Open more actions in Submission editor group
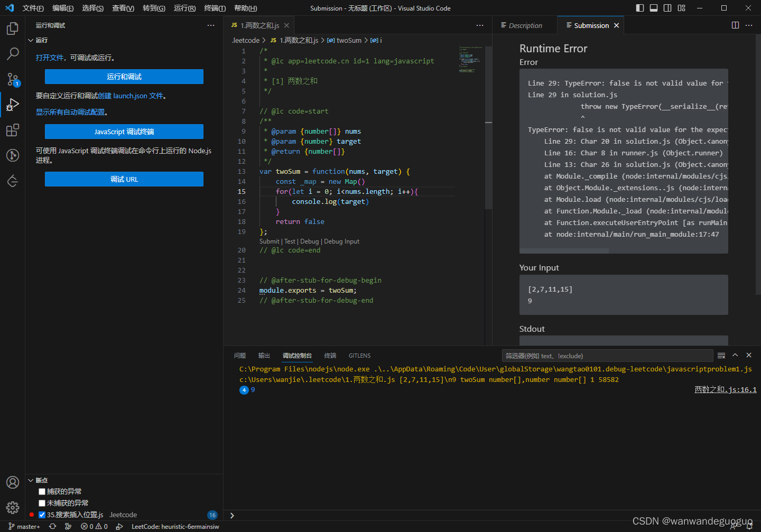The image size is (761, 532). pyautogui.click(x=749, y=25)
